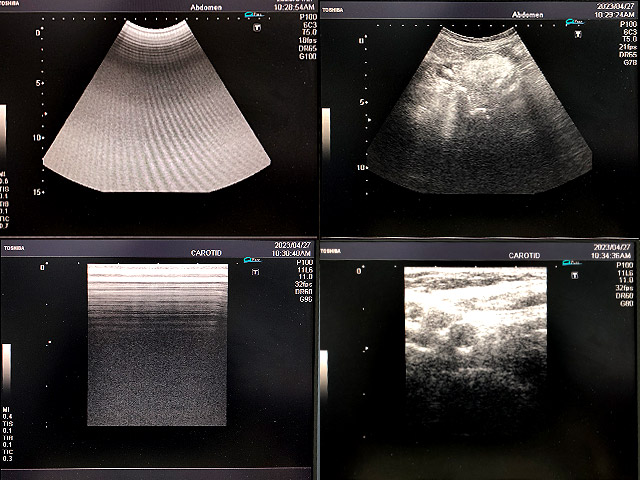Click the 10:34:36AM timestamp

tap(611, 256)
